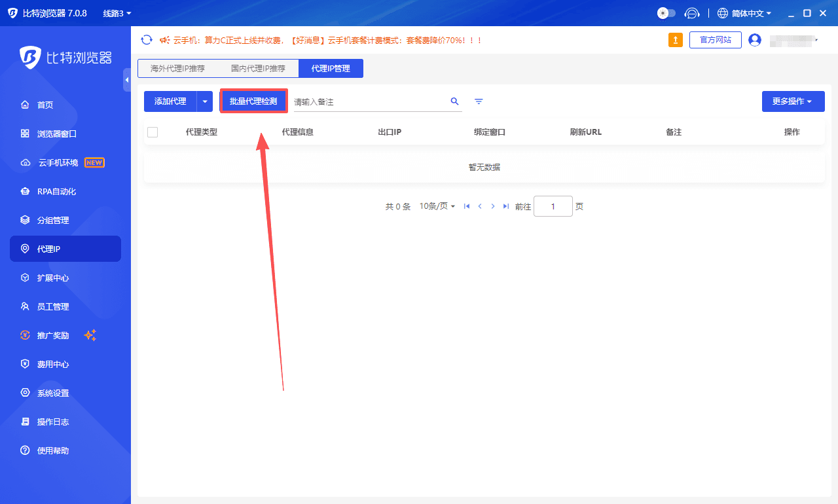Click the orange upload icon in header
The width and height of the screenshot is (838, 504).
675,40
